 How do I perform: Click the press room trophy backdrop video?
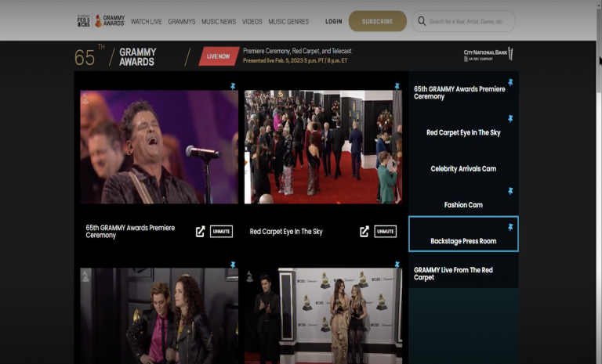tap(323, 315)
